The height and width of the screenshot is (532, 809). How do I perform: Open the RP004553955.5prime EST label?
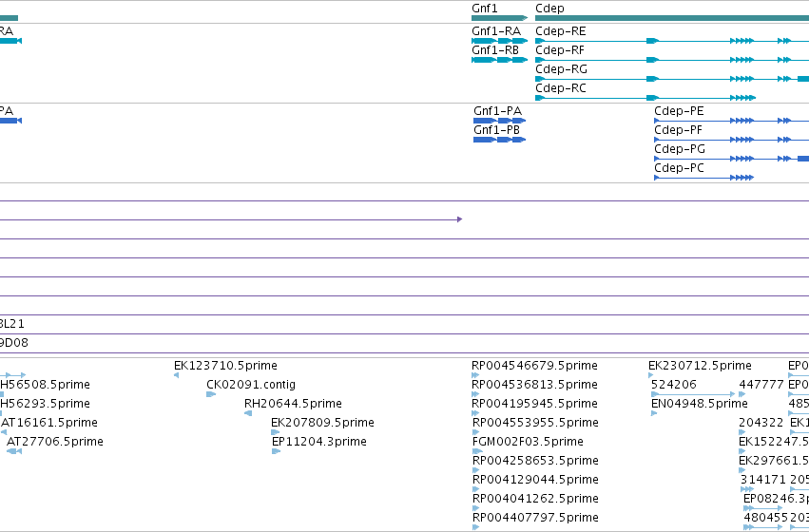[535, 422]
